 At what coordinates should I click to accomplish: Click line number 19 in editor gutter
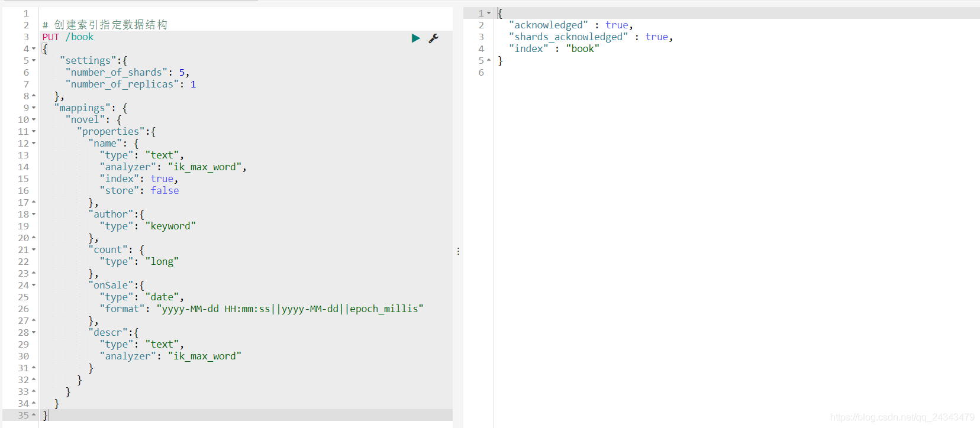24,226
